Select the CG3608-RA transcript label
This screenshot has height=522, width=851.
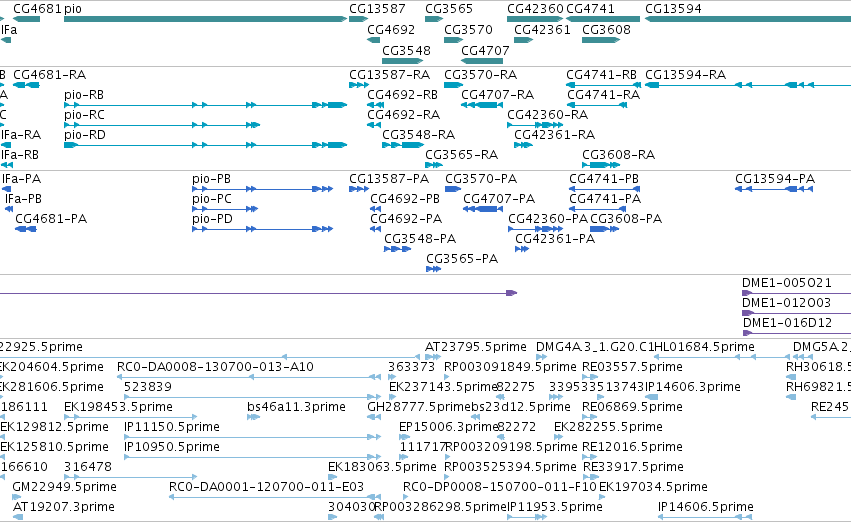[x=619, y=155]
